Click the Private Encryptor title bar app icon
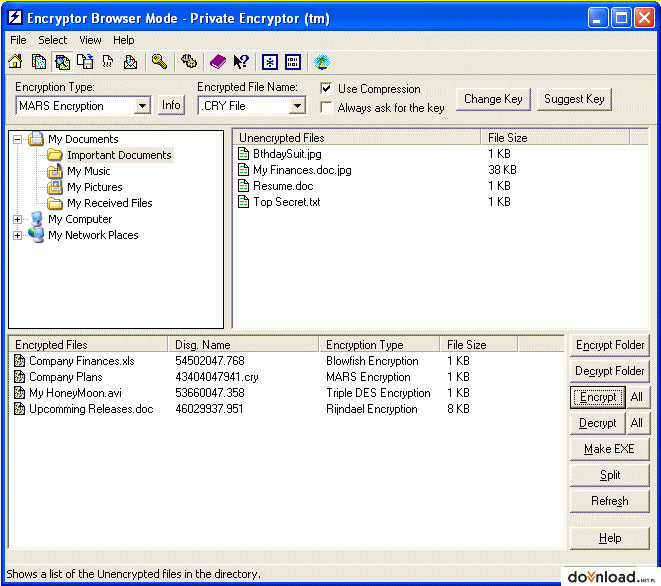The image size is (661, 586). 15,18
